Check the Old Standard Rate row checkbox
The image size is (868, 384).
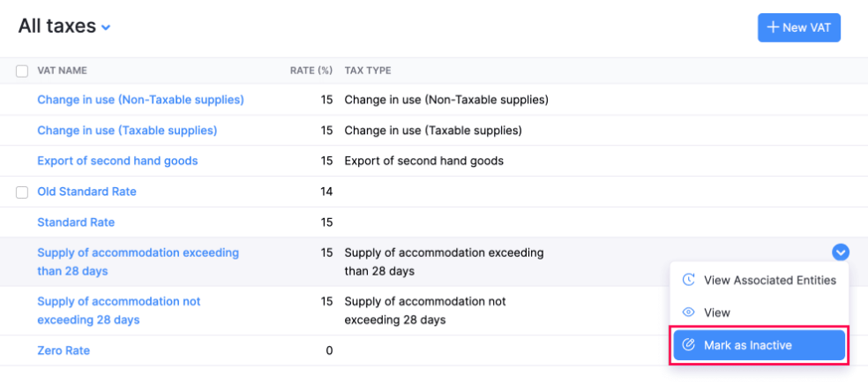pos(22,192)
